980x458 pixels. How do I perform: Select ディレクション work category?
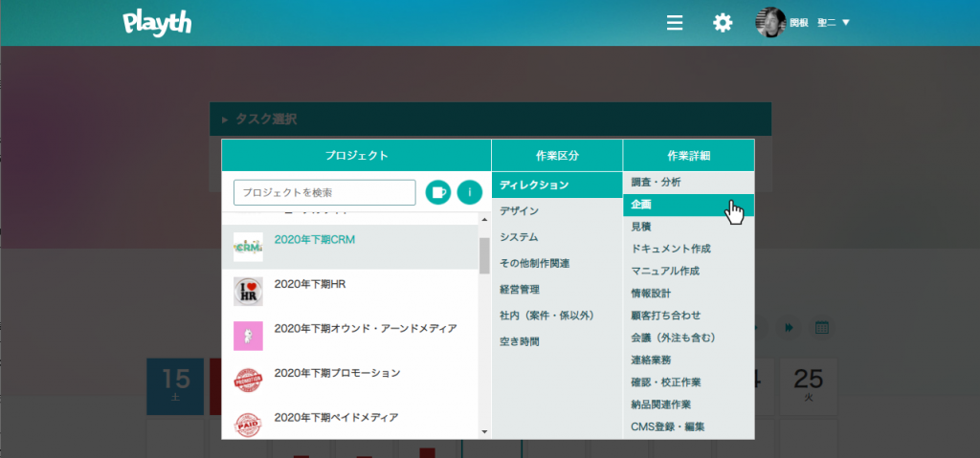click(557, 185)
